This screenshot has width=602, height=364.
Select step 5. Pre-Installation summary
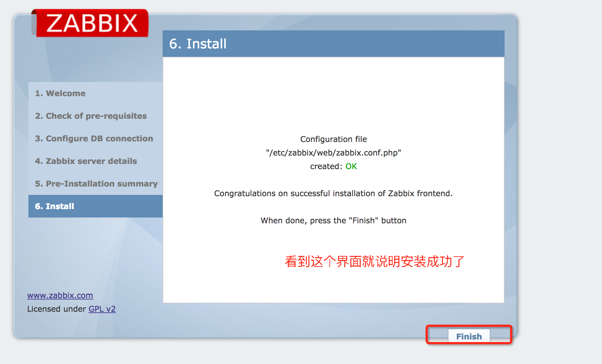click(95, 184)
